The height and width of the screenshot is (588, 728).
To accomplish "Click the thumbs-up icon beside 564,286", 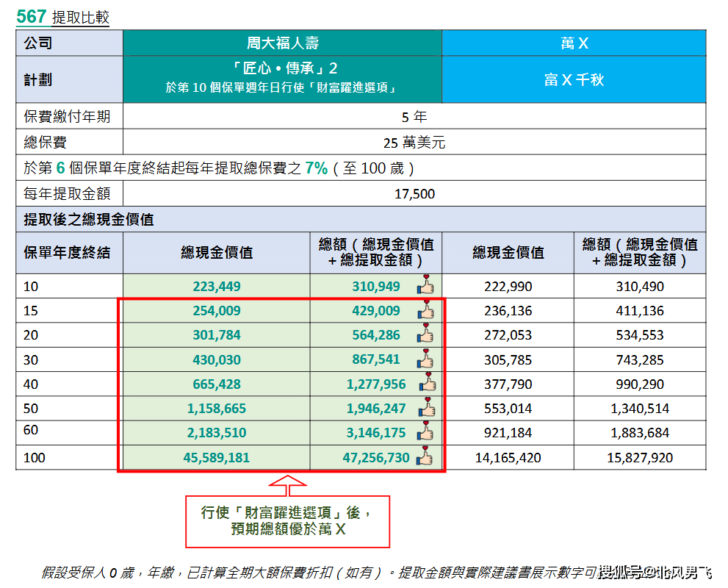I will click(x=425, y=334).
